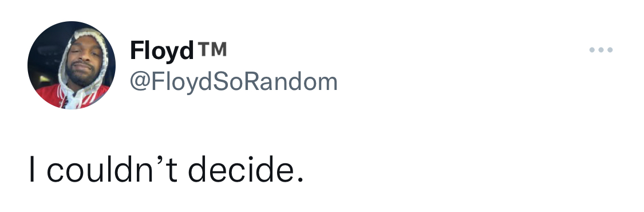This screenshot has width=644, height=212.
Task: Click the Floyd™ display name
Action: click(x=178, y=51)
